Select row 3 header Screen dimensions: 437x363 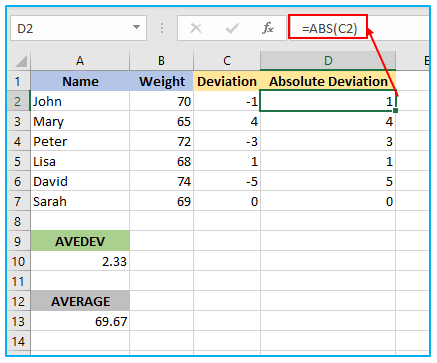(x=18, y=121)
